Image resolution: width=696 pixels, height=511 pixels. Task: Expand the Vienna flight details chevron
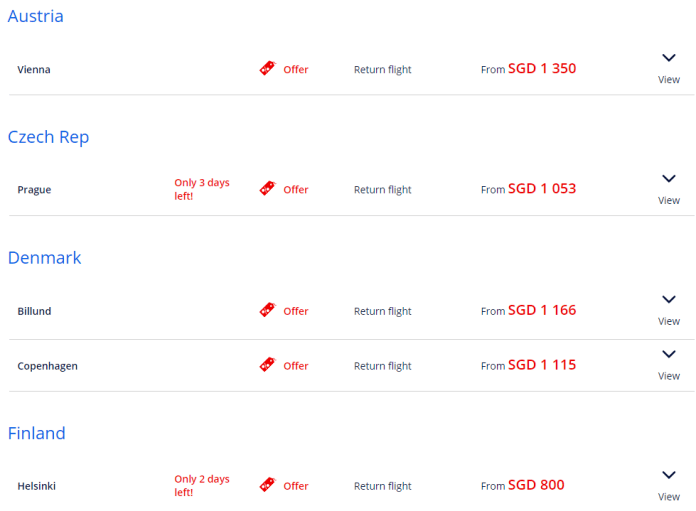tap(669, 59)
